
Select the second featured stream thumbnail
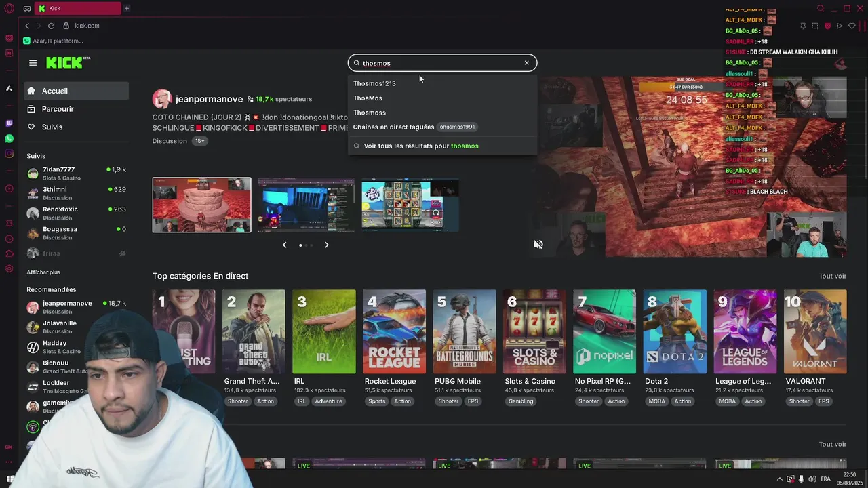click(x=306, y=205)
